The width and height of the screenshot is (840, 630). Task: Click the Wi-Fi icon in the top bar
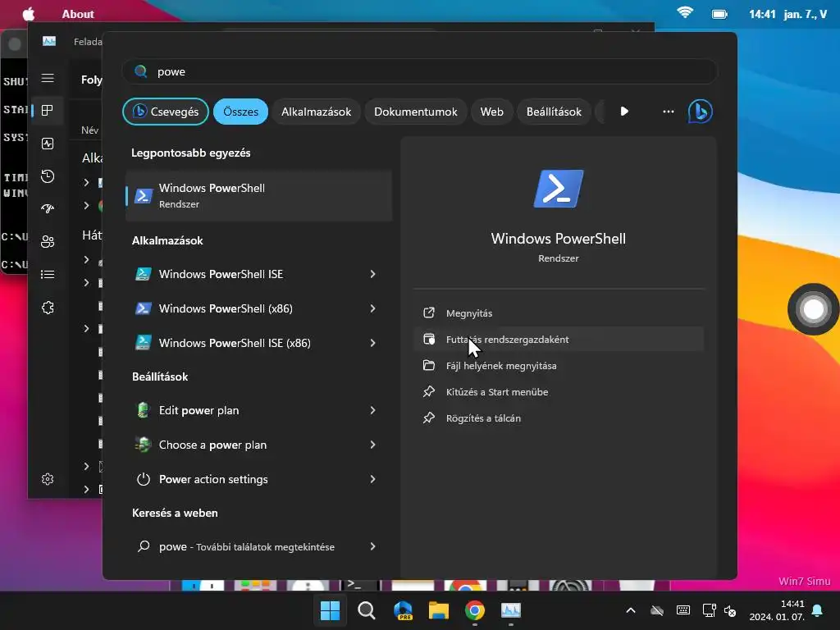point(685,13)
